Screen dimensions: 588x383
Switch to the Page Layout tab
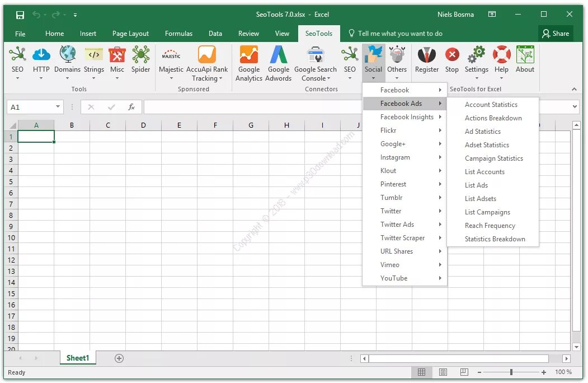pyautogui.click(x=130, y=34)
